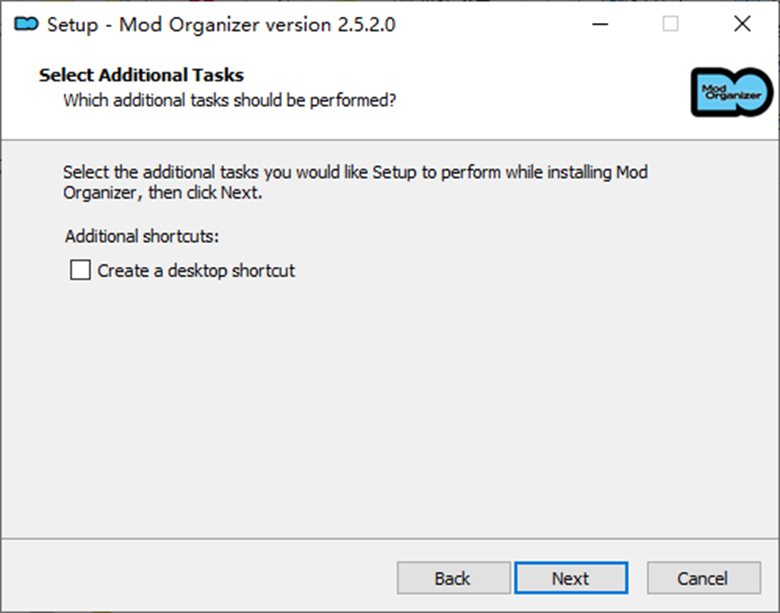Click the "Create a desktop shortcut" label
Screen dimensions: 780x613
point(196,270)
